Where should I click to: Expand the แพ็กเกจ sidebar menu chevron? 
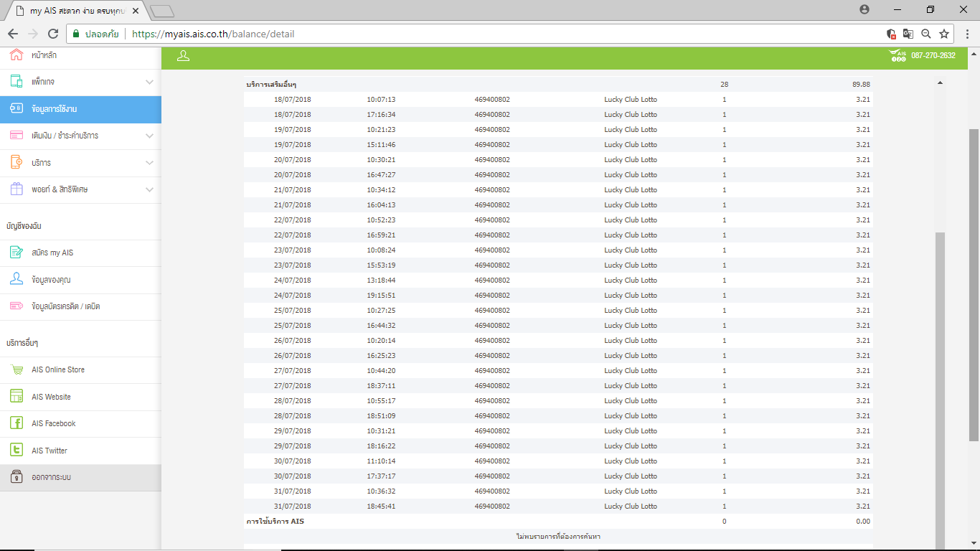click(149, 83)
